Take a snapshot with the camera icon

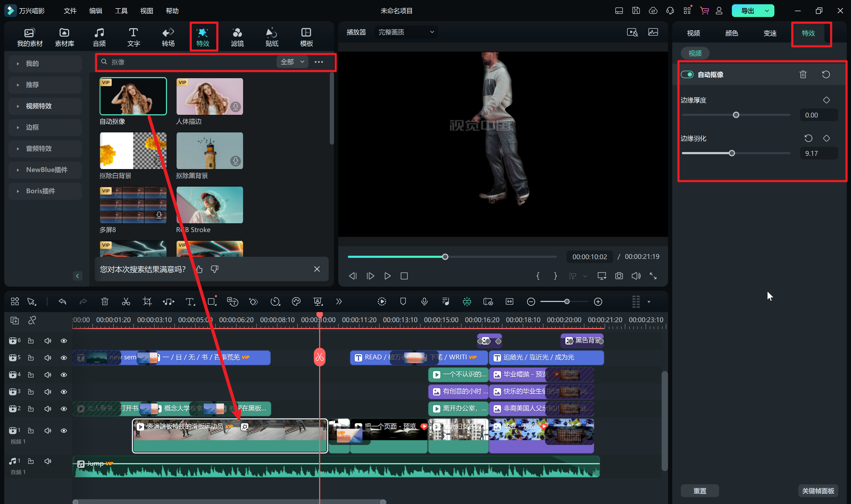(619, 276)
